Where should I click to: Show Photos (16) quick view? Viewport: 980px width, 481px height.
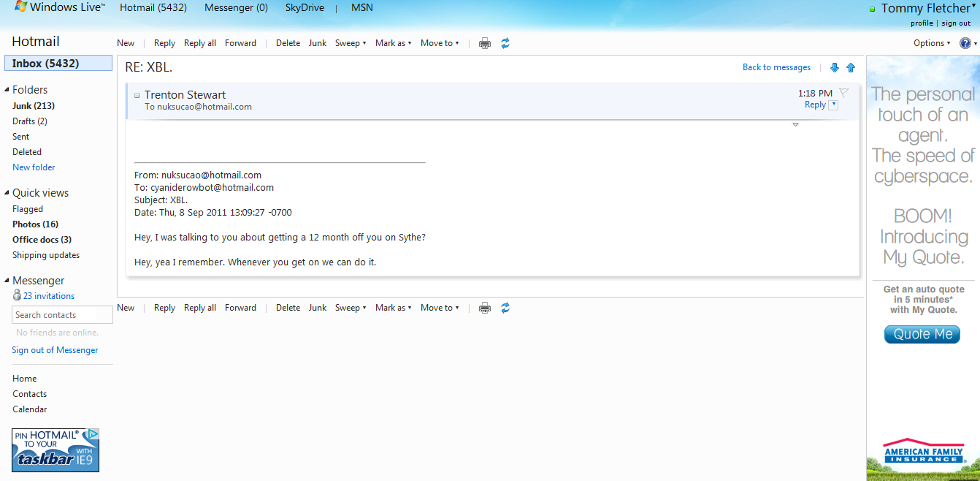pyautogui.click(x=35, y=224)
